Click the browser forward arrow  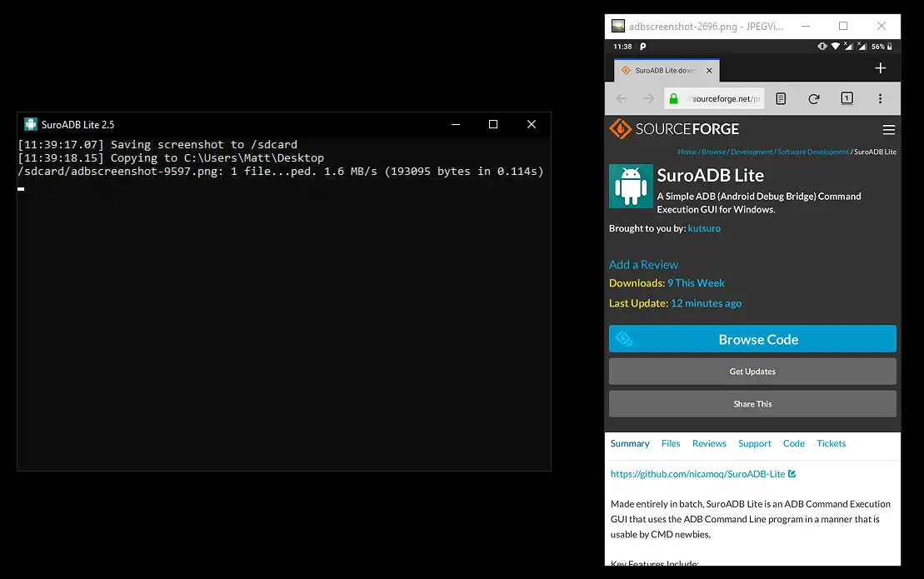(x=648, y=98)
